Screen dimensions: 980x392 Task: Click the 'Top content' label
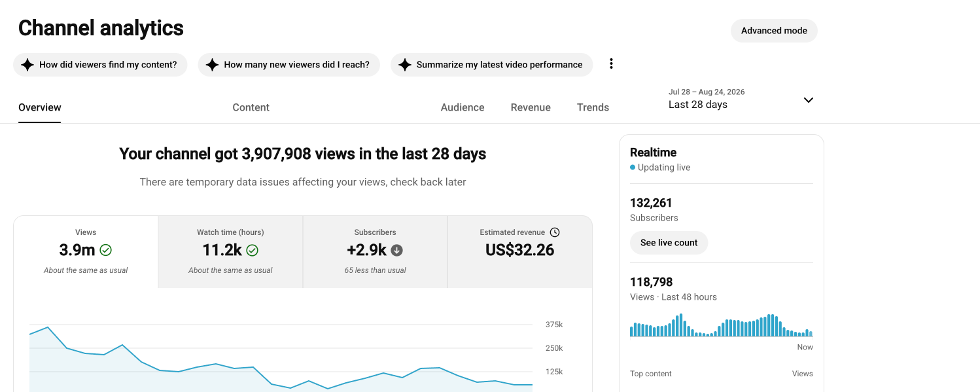click(651, 374)
